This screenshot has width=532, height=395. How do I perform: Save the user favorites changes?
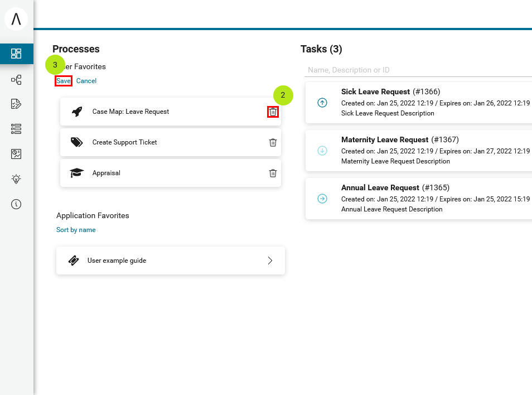[64, 81]
